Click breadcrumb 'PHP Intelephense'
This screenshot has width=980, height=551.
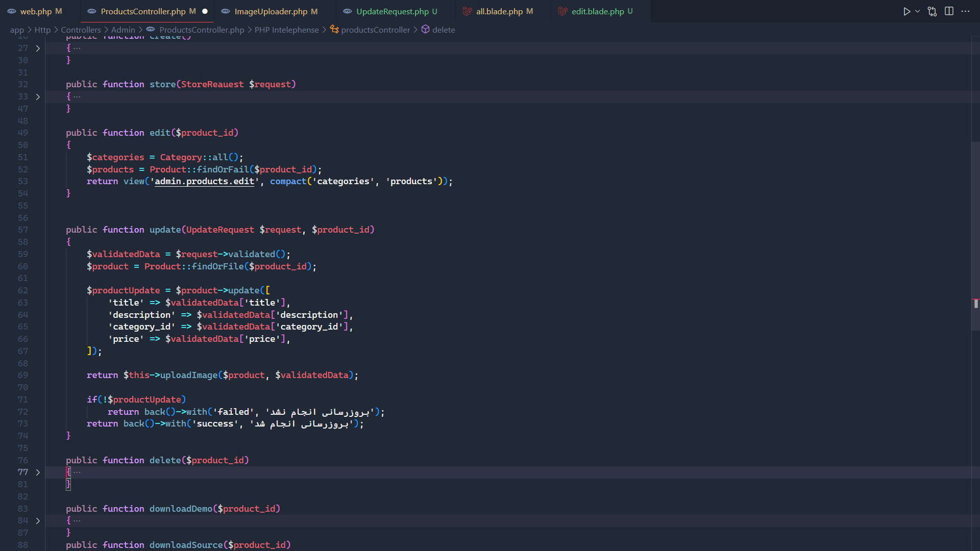286,30
